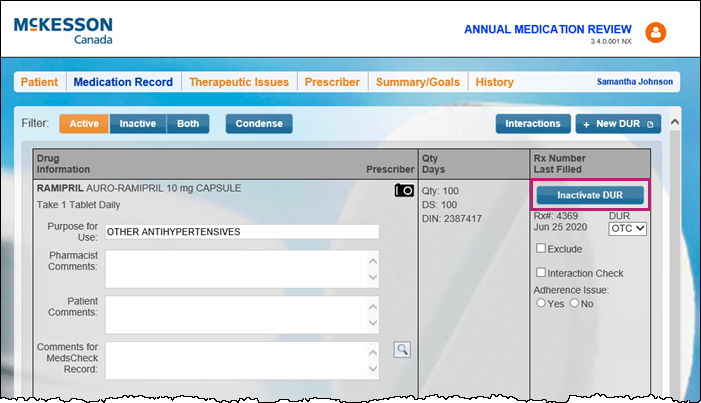This screenshot has width=701, height=403.
Task: Select No for Adherence Issue
Action: click(574, 303)
